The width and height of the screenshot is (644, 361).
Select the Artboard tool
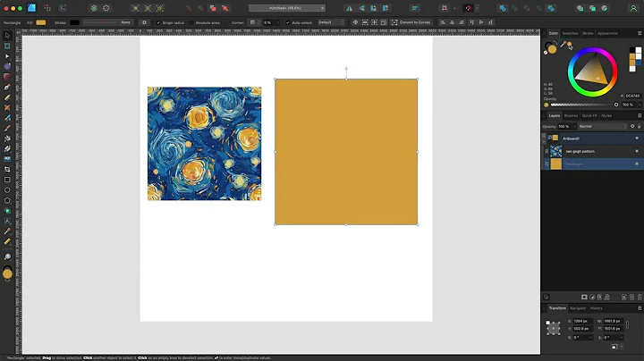click(x=7, y=46)
